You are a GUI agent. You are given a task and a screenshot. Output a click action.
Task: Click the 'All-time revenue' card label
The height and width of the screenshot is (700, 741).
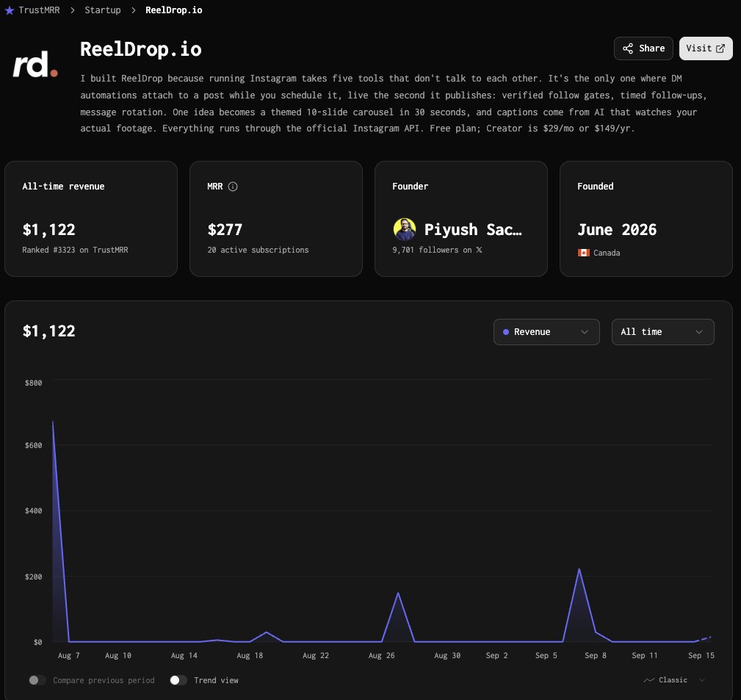point(63,187)
